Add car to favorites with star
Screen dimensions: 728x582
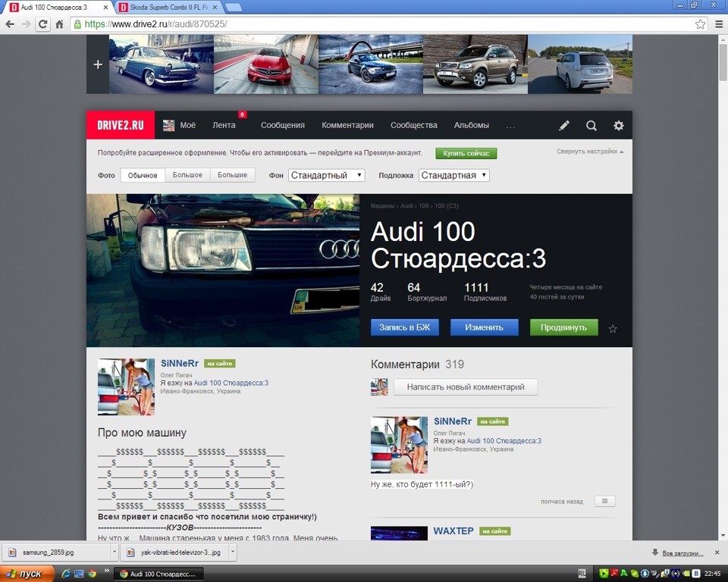(613, 329)
